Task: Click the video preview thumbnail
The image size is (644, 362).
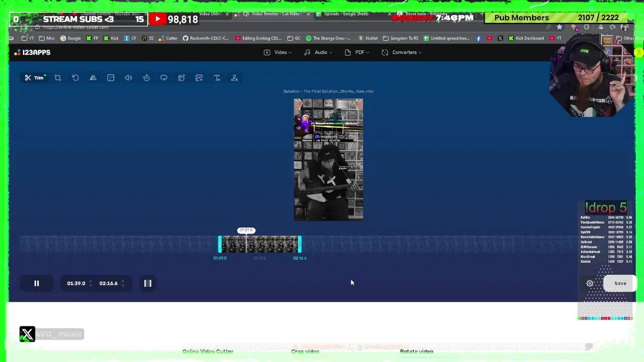Action: click(329, 160)
